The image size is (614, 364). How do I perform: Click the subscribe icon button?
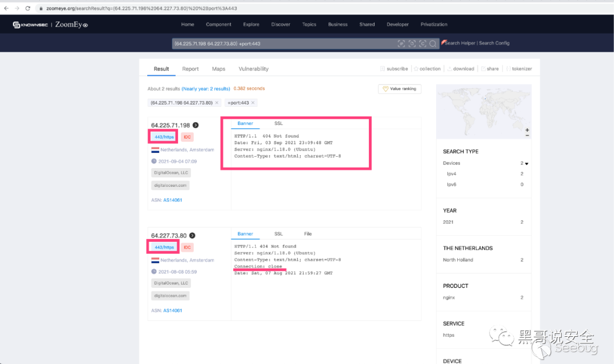tap(394, 69)
